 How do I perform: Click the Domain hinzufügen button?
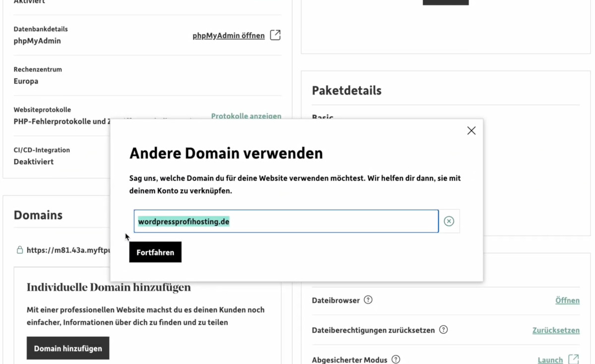(68, 348)
